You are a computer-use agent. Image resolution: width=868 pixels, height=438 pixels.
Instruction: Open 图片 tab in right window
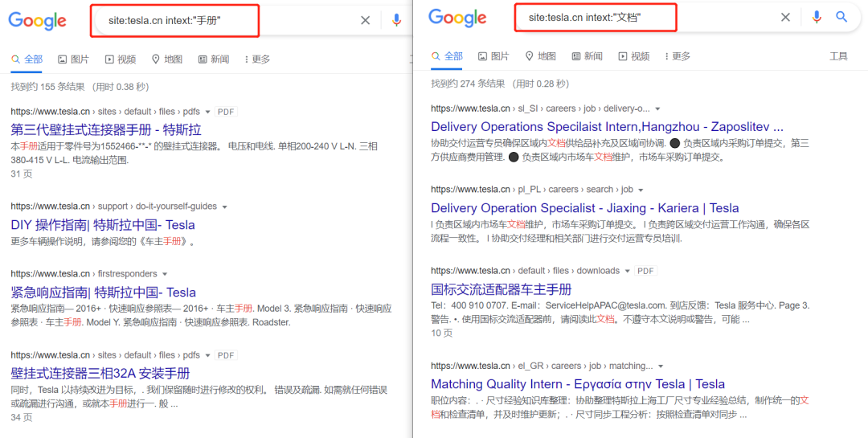tap(493, 56)
